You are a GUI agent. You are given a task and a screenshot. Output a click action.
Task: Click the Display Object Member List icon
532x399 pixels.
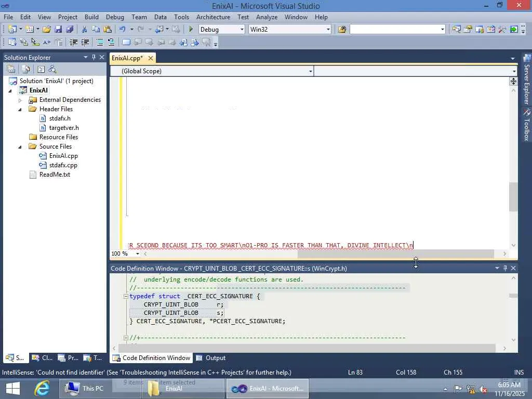click(12, 43)
